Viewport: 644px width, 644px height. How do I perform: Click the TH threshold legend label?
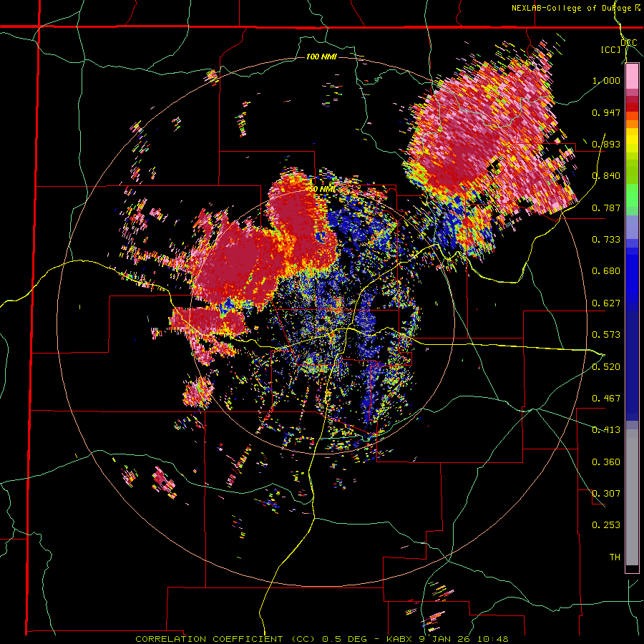click(x=615, y=557)
